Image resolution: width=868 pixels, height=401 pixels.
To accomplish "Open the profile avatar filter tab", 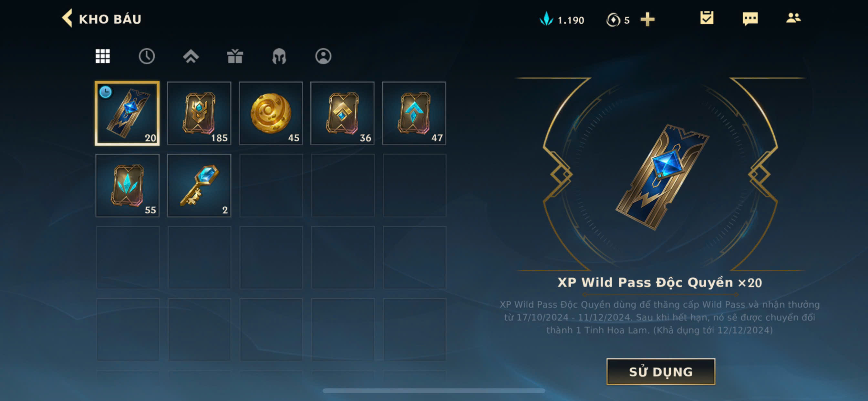I will [323, 56].
